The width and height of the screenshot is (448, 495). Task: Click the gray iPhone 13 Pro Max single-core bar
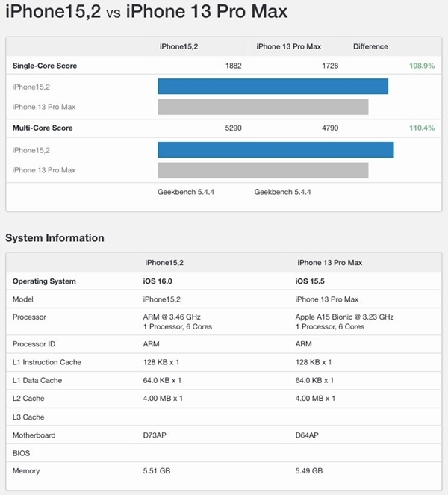pyautogui.click(x=263, y=107)
